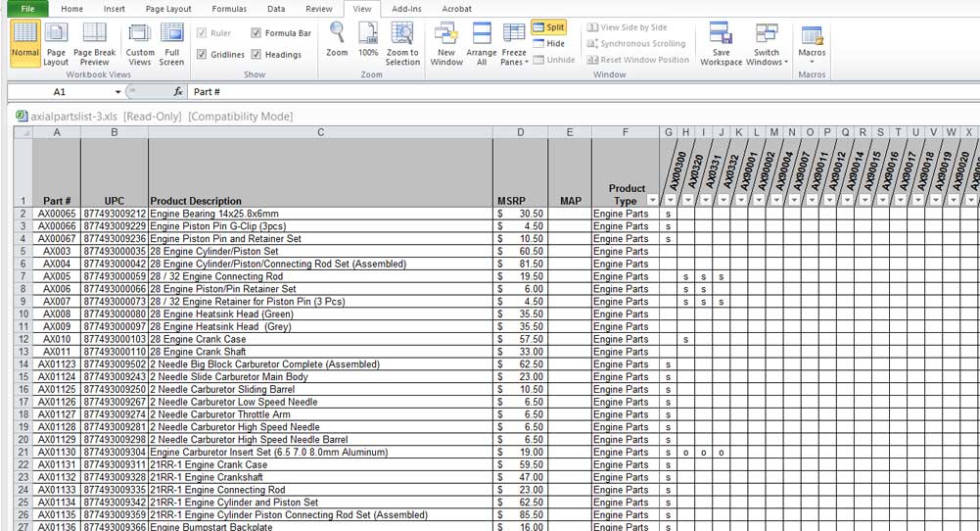This screenshot has width=980, height=531.
Task: Uncheck the Gridlines checkbox
Action: (202, 55)
